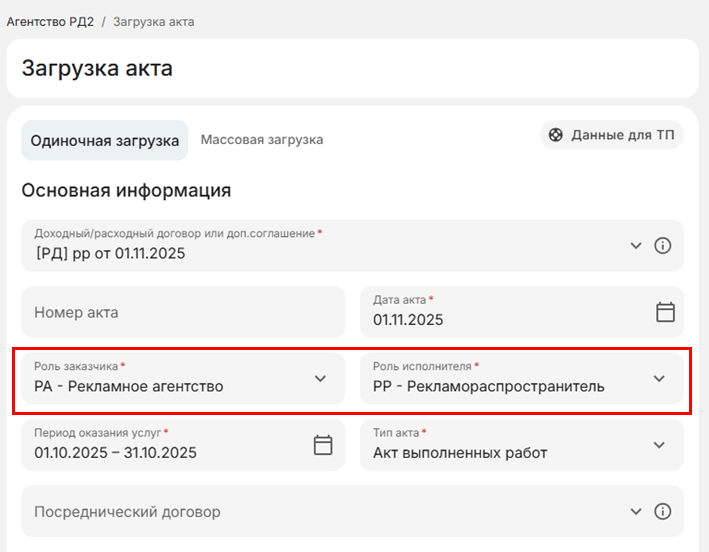
Task: Click the Дата акта value 01.11.2025
Action: [408, 320]
